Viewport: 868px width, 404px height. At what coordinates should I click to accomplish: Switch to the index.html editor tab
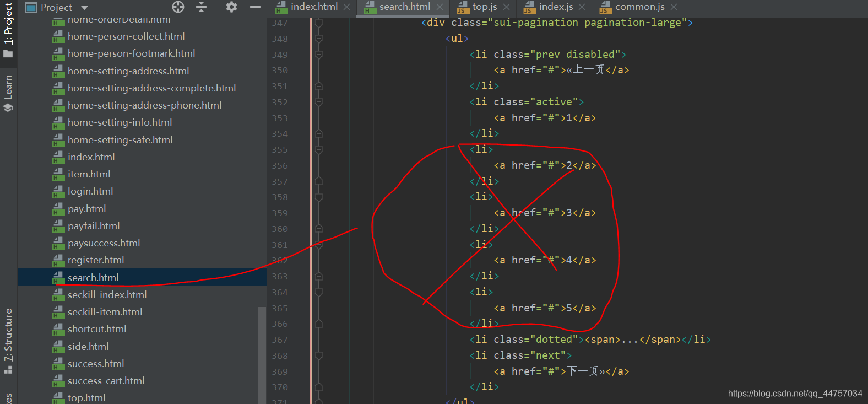pos(314,7)
